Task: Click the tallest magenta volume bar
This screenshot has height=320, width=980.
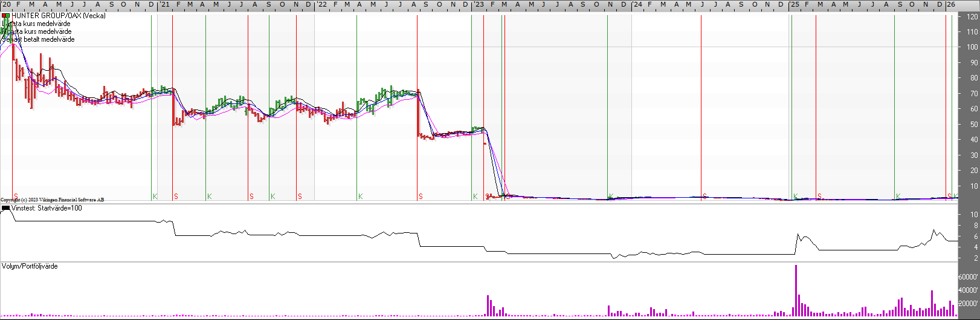Action: [x=796, y=290]
